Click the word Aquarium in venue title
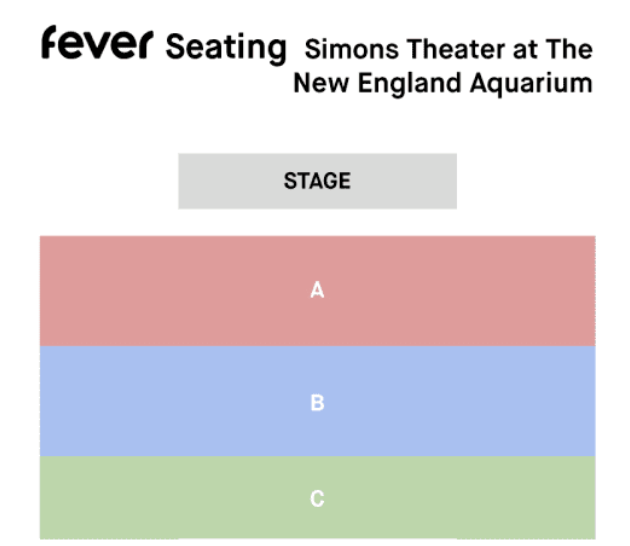 coord(531,84)
